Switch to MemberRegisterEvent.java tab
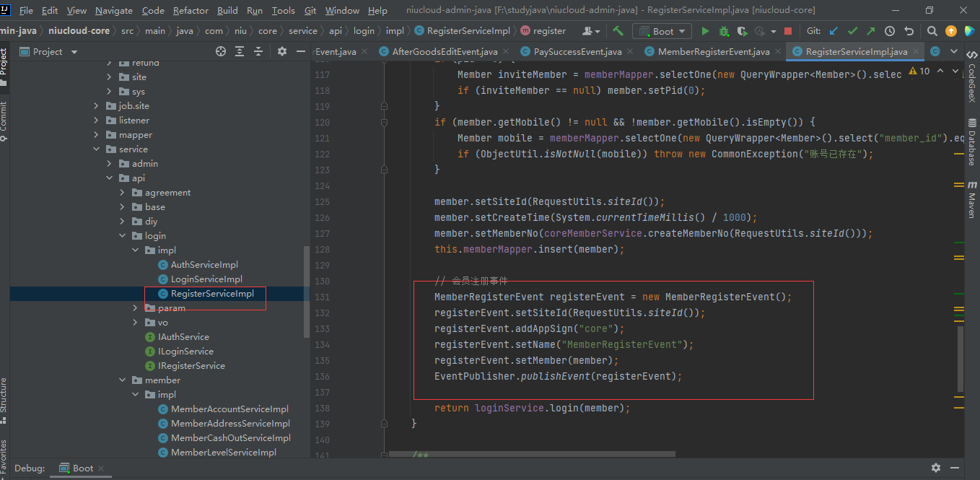This screenshot has height=480, width=980. [x=713, y=52]
